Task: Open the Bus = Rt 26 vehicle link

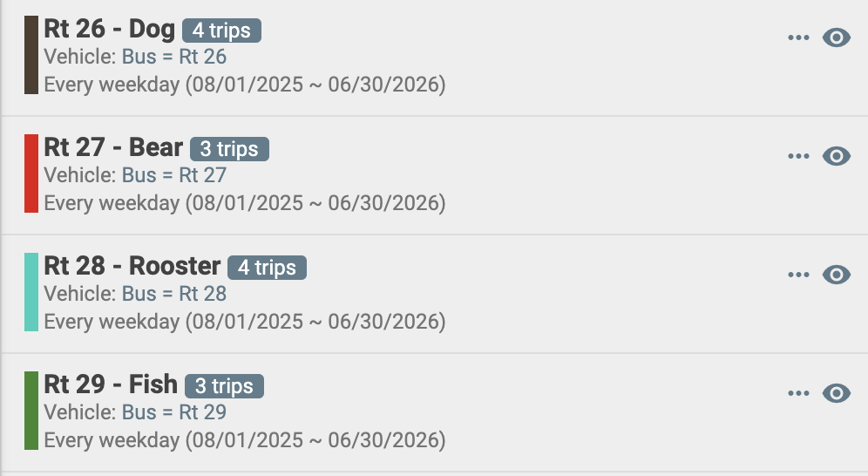Action: (173, 57)
